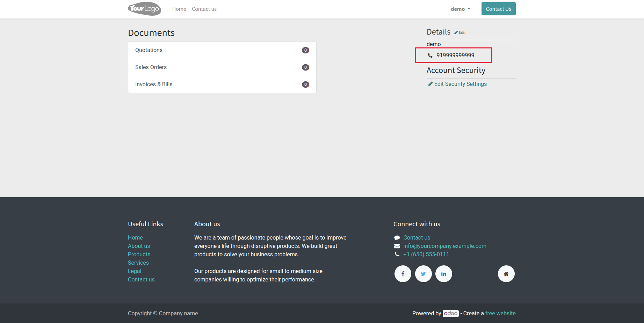Follow the free website link

(500, 314)
